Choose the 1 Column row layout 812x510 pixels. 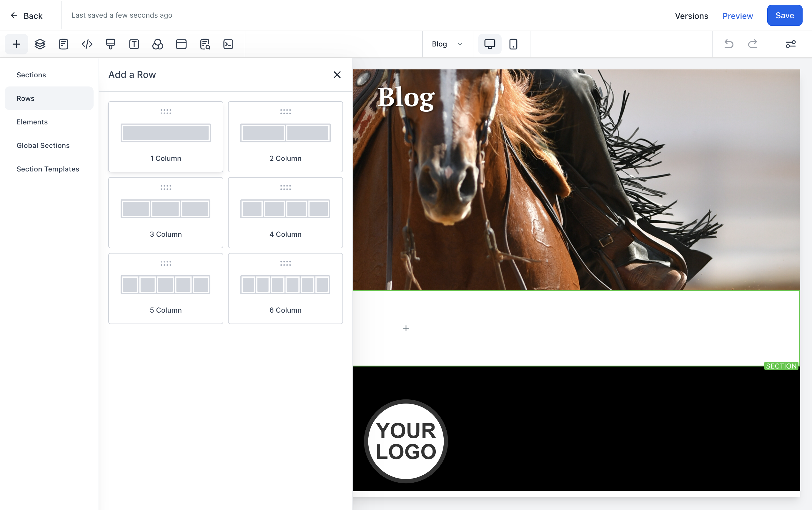(x=166, y=136)
